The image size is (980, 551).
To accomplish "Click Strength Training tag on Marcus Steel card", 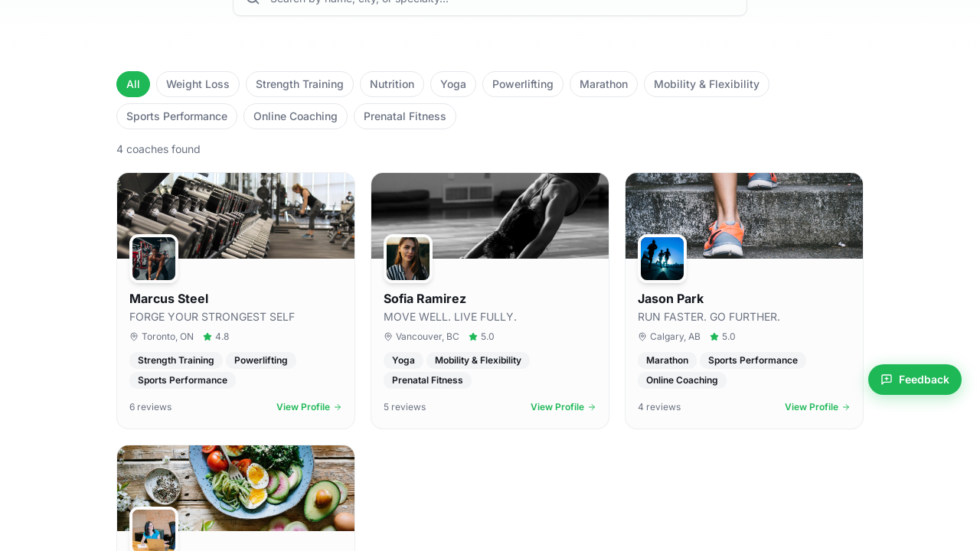I will tap(176, 360).
